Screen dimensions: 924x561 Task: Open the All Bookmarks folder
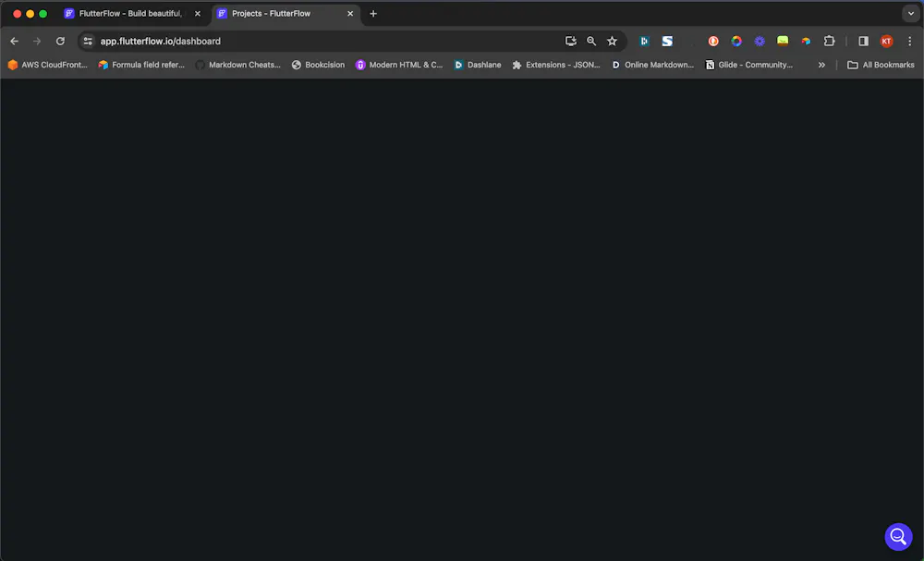coord(881,65)
